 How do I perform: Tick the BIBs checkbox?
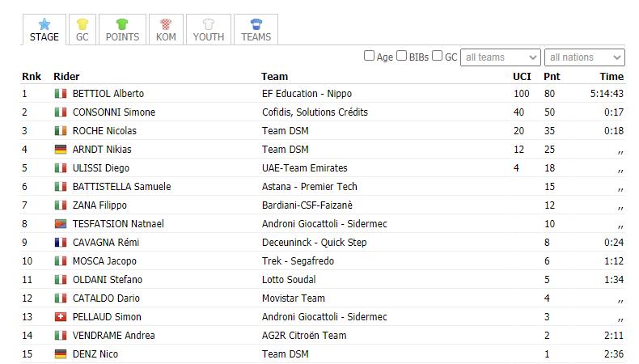[401, 56]
